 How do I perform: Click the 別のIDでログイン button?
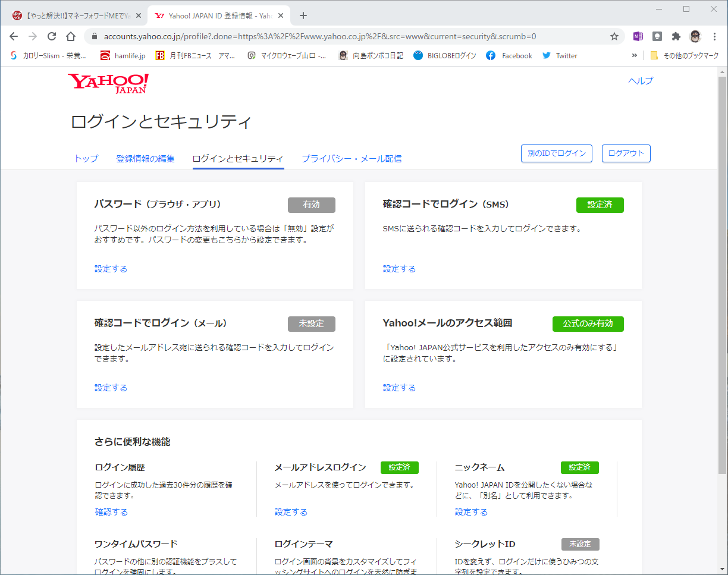(557, 153)
